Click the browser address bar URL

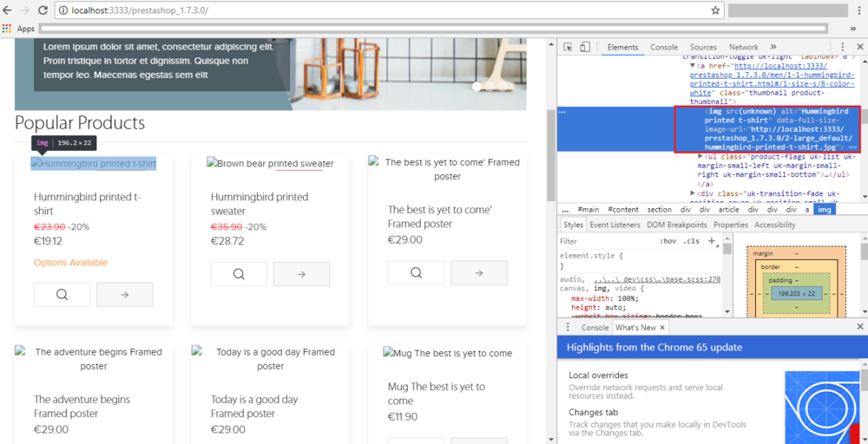click(140, 10)
